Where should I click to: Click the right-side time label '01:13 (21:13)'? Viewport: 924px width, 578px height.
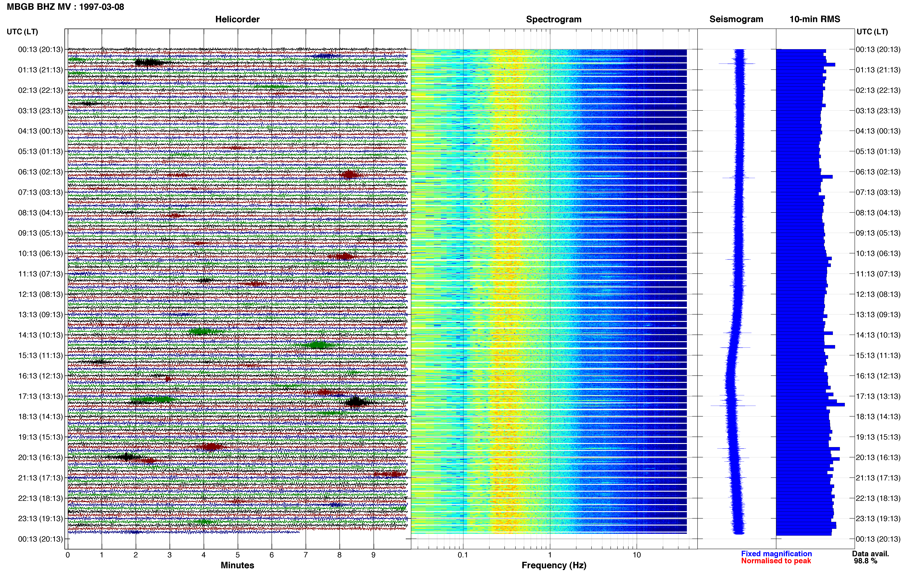click(x=878, y=70)
